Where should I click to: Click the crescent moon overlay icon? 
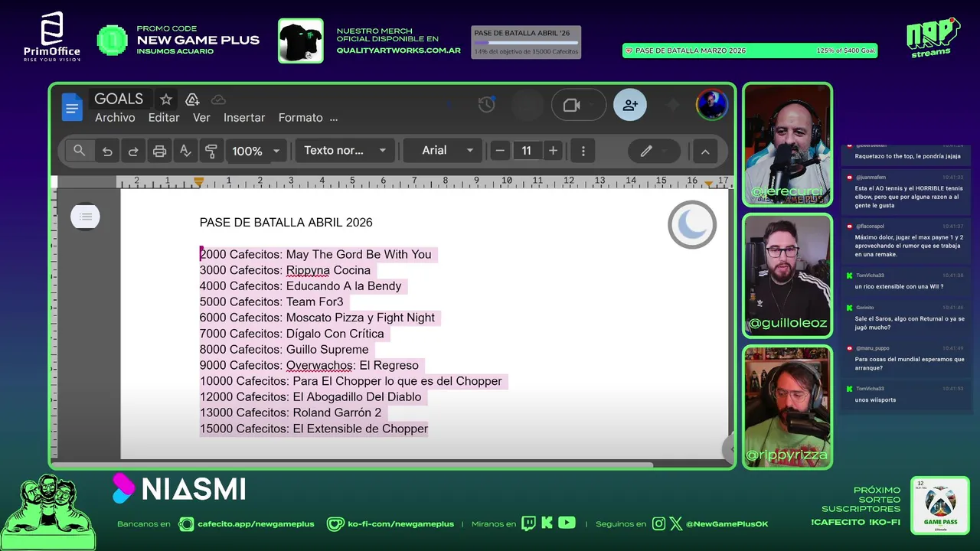(x=692, y=224)
